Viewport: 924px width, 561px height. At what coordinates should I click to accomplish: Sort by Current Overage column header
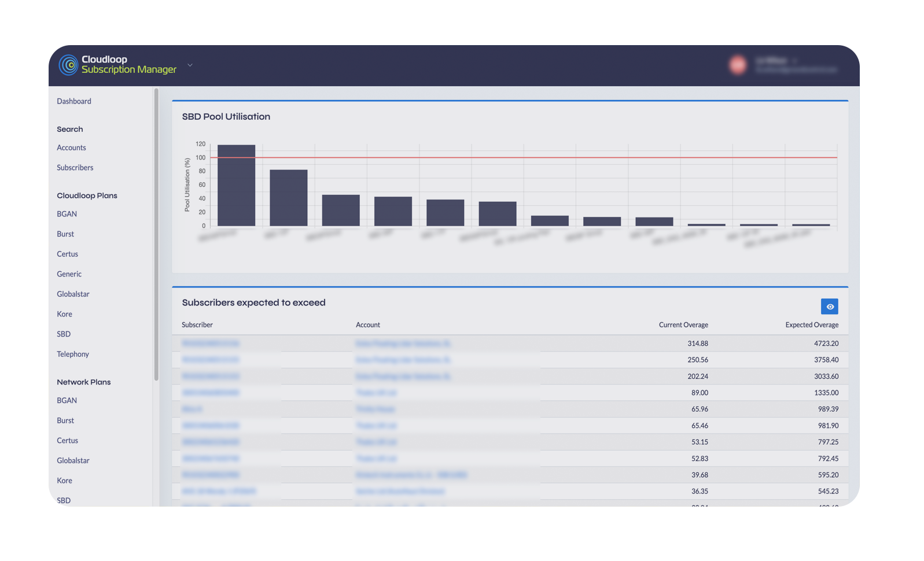[x=683, y=325]
